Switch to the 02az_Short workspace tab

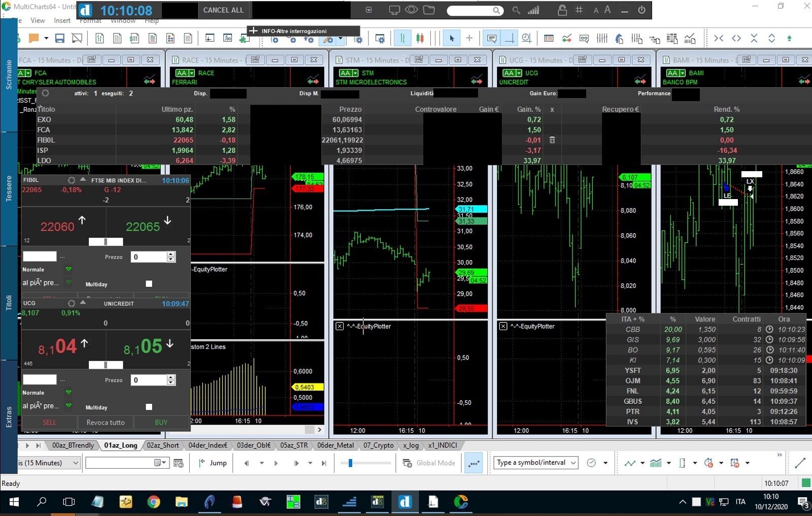pos(162,445)
